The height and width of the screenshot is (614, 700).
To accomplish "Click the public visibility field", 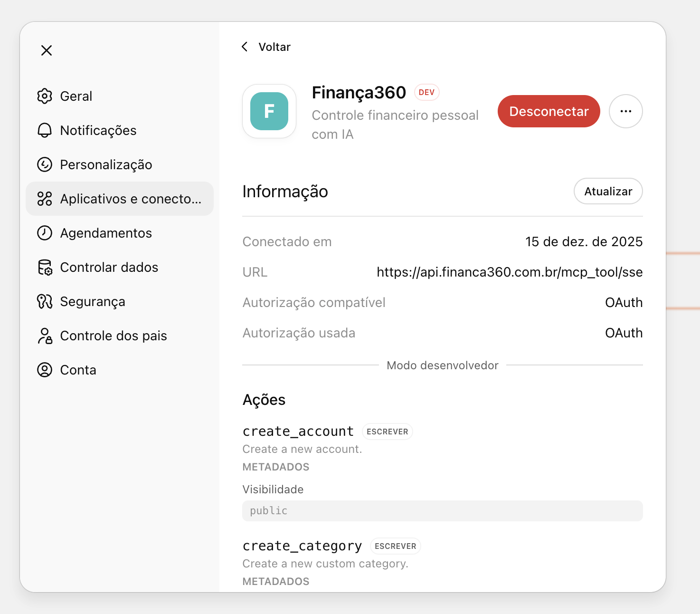I will [442, 510].
